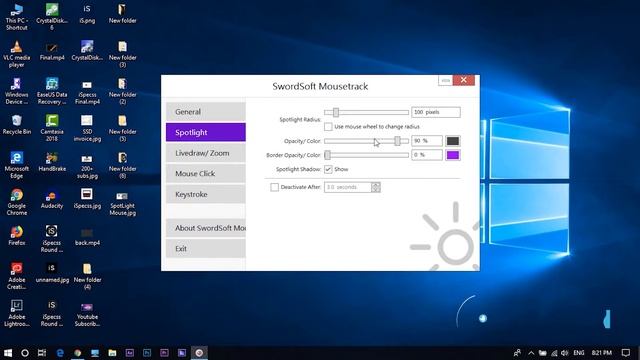Screen dimensions: 640x360
Task: Open the volume control in tray
Action: [x=565, y=353]
